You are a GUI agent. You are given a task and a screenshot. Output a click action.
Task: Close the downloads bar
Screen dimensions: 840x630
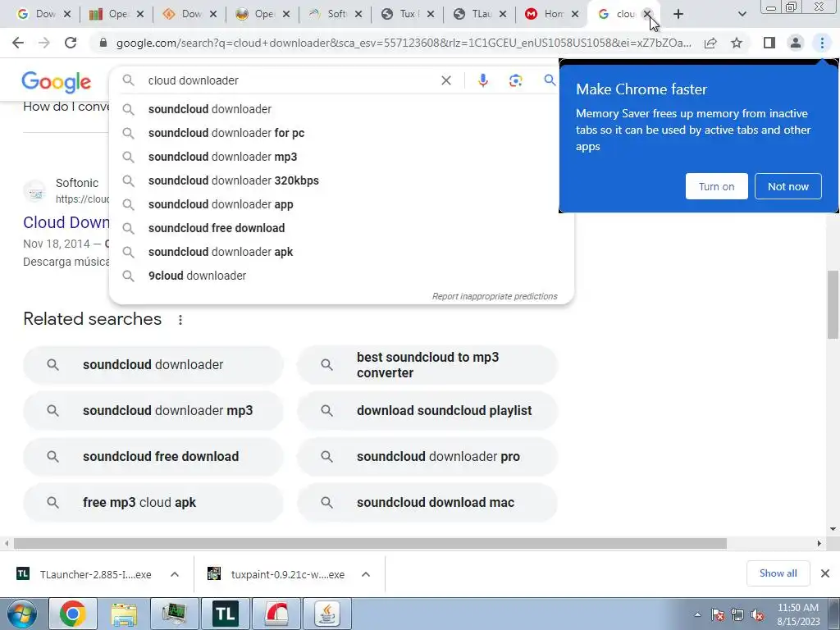[825, 573]
